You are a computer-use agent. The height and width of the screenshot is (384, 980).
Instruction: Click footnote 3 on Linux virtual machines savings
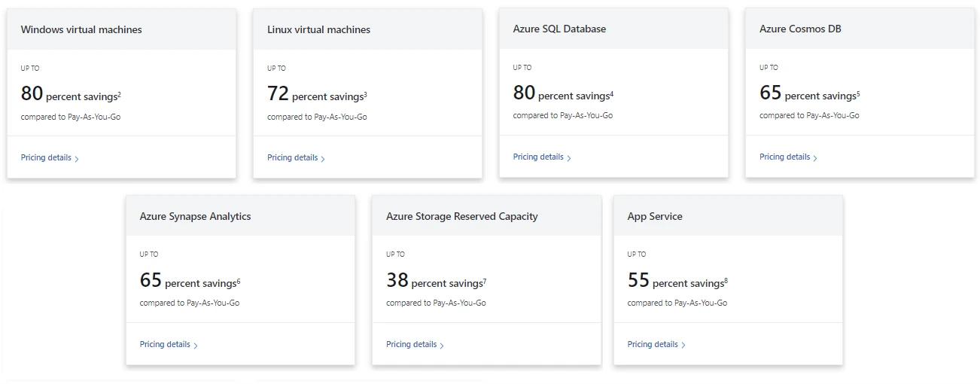click(365, 94)
